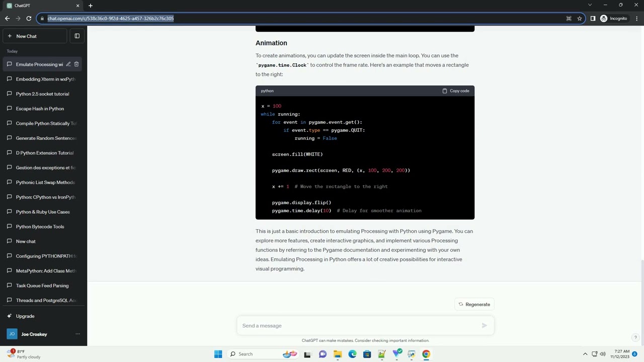This screenshot has height=362, width=644.
Task: Open the 'Escape Hash in Python' chat
Action: coord(43,109)
